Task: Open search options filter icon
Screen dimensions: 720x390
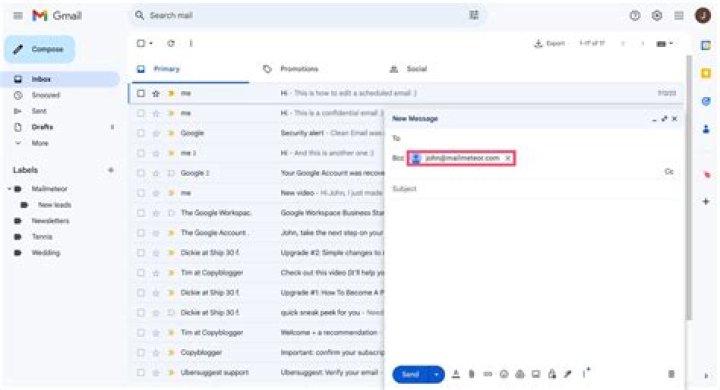Action: coord(473,15)
